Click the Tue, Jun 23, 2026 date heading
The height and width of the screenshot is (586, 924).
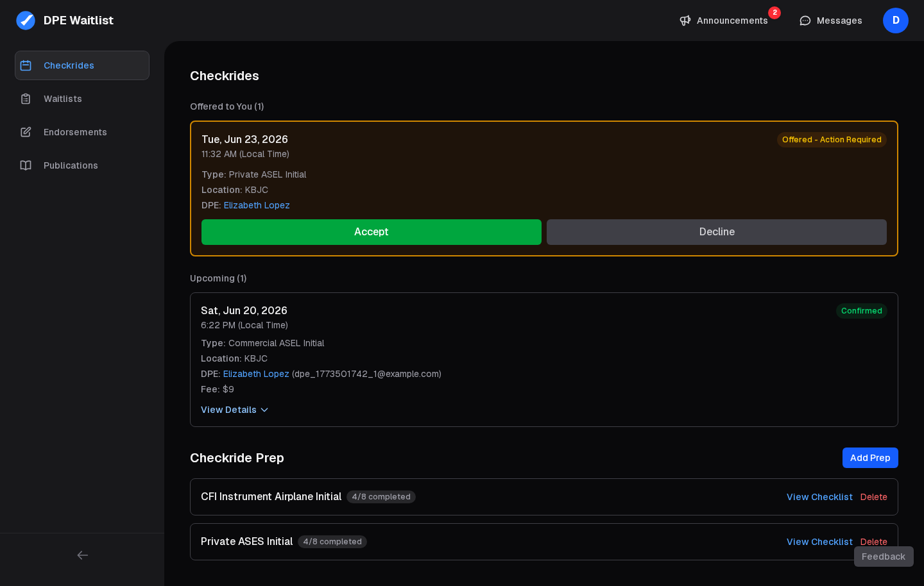coord(244,139)
